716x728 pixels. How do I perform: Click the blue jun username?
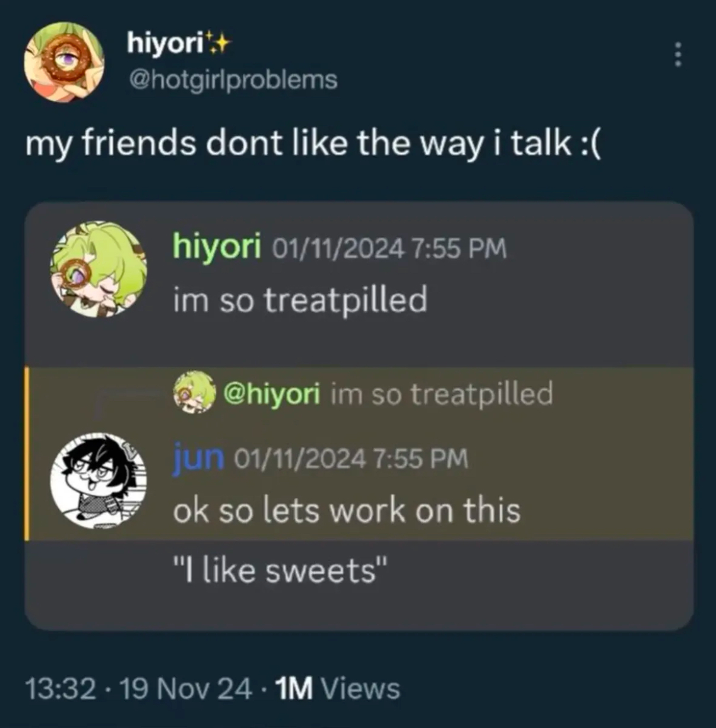click(x=198, y=457)
